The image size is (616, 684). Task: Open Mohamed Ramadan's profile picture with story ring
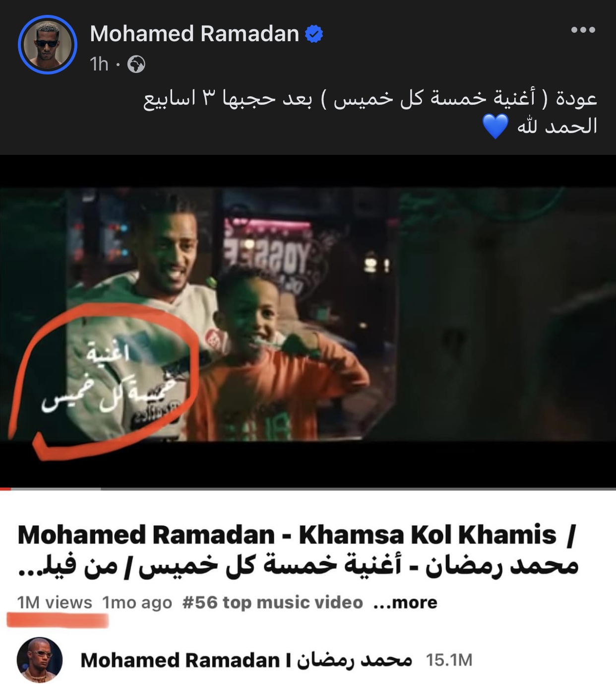point(48,45)
